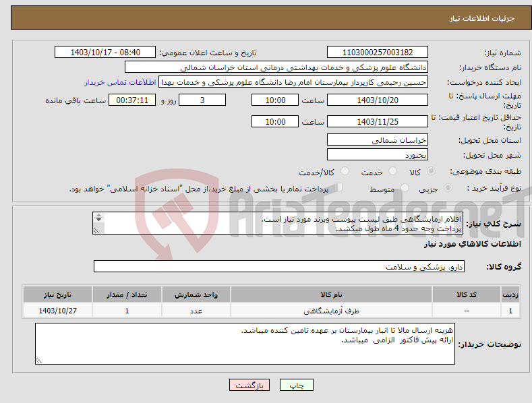Click the response deadline time field 10:00
532x403 pixels.
pyautogui.click(x=275, y=100)
